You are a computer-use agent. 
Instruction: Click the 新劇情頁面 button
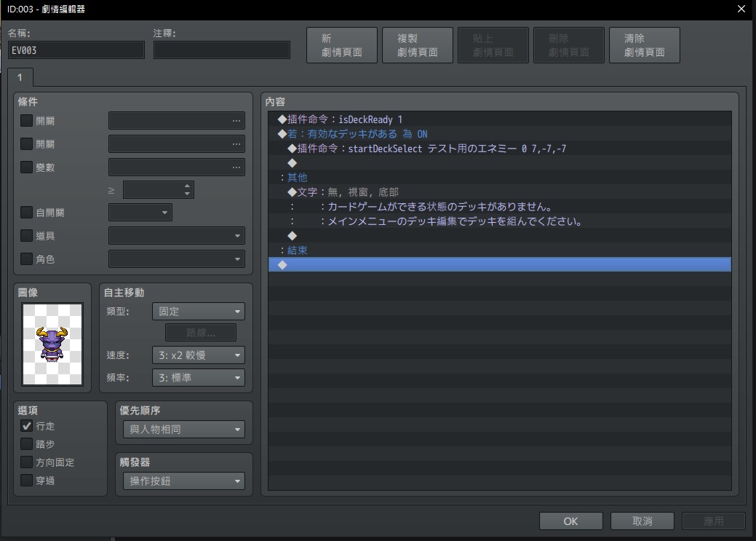pos(342,45)
